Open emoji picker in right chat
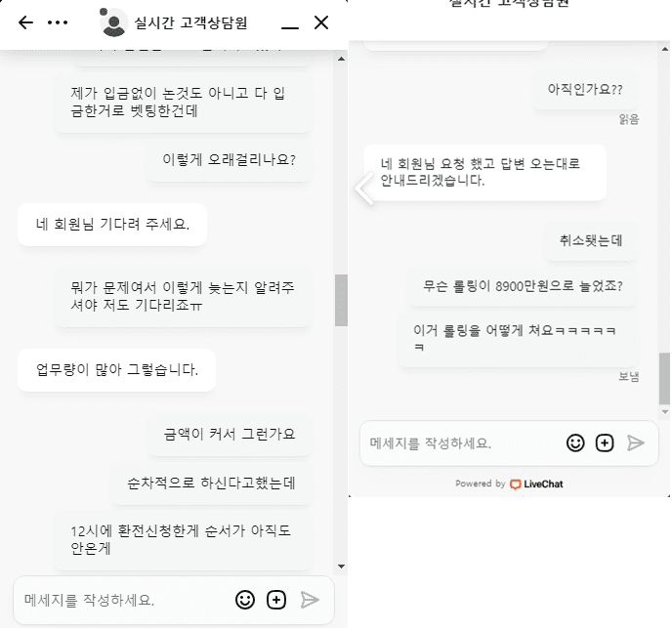The width and height of the screenshot is (672, 631). (x=575, y=442)
